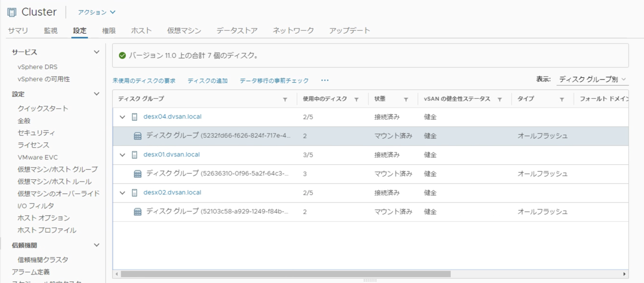Select disk group row 5232fd66-f626-824f
Screen dimensions: 644x283
pos(370,136)
